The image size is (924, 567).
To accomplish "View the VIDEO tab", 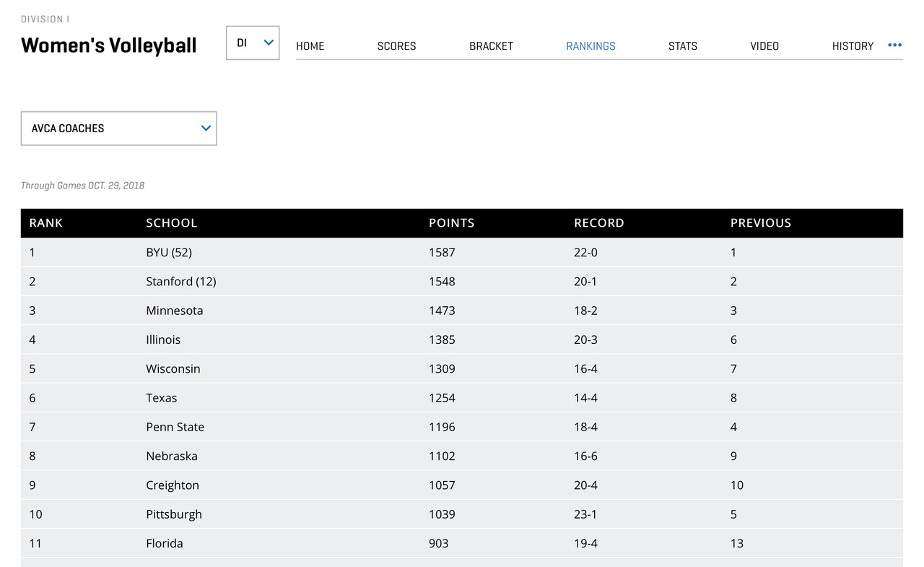I will (764, 46).
